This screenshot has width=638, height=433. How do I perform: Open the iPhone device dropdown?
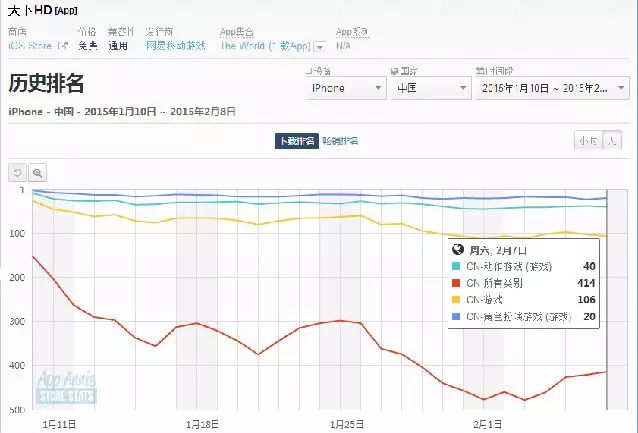346,88
